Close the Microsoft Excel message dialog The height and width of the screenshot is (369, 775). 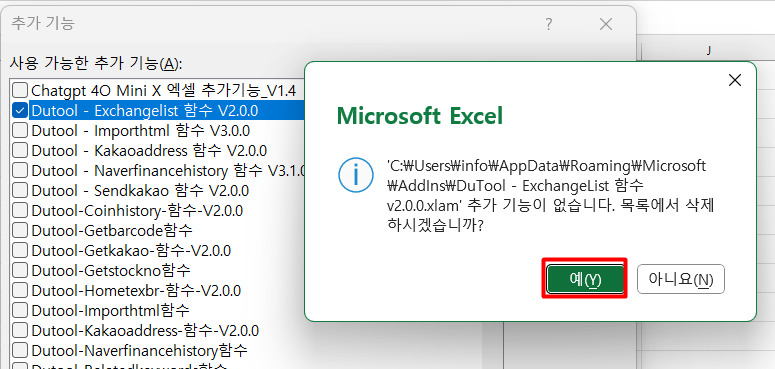[x=735, y=81]
